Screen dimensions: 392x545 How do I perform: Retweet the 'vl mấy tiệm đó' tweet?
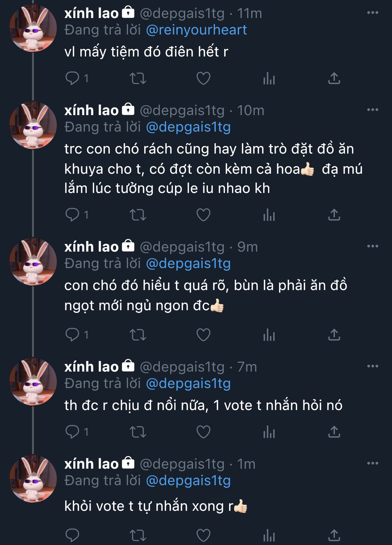click(138, 78)
